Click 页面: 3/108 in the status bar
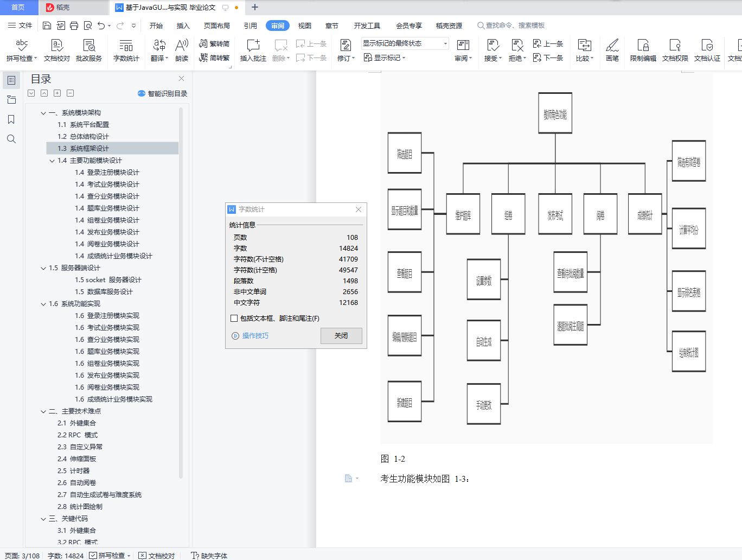742x560 pixels. tap(22, 556)
